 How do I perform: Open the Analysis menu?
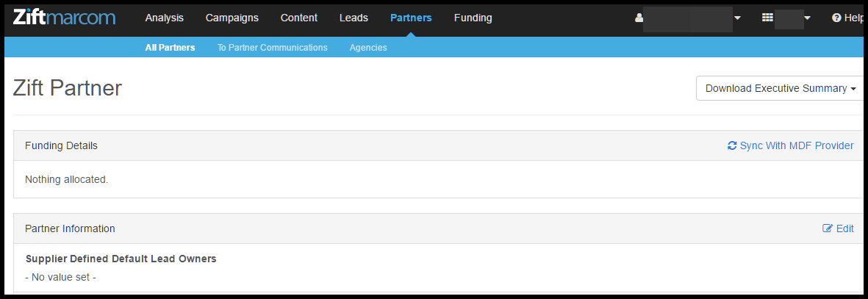165,18
